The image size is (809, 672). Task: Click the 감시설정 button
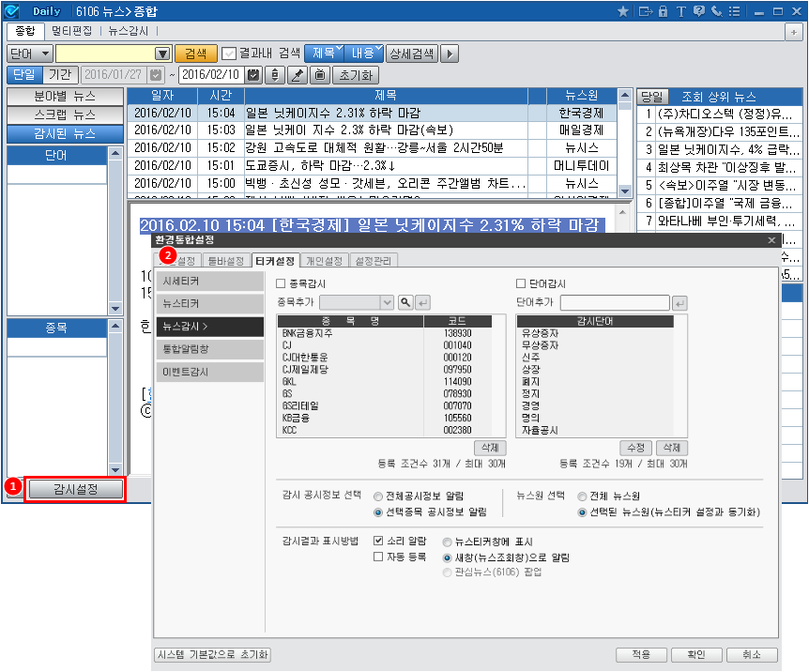[76, 489]
